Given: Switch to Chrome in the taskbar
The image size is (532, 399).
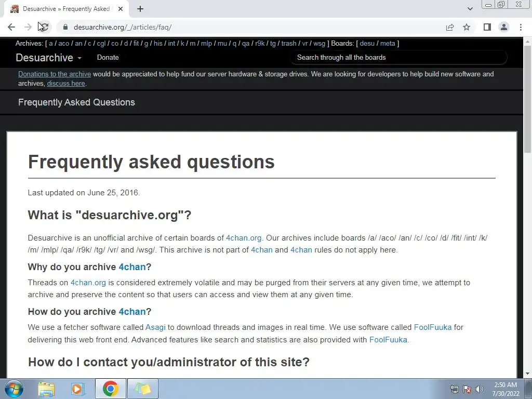Looking at the screenshot, I should pos(110,389).
